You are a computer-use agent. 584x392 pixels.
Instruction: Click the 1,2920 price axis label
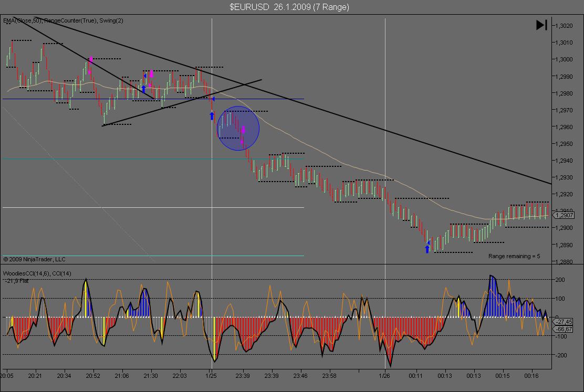pos(564,194)
